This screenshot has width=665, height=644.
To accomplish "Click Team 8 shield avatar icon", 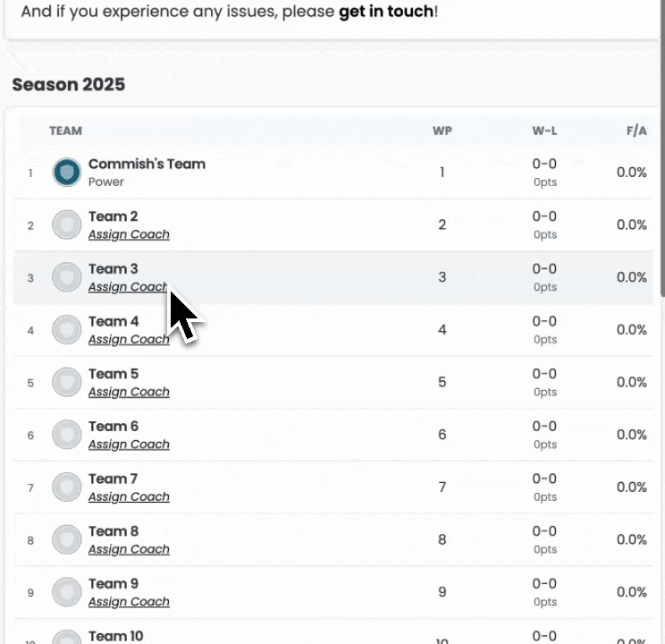I will 66,540.
